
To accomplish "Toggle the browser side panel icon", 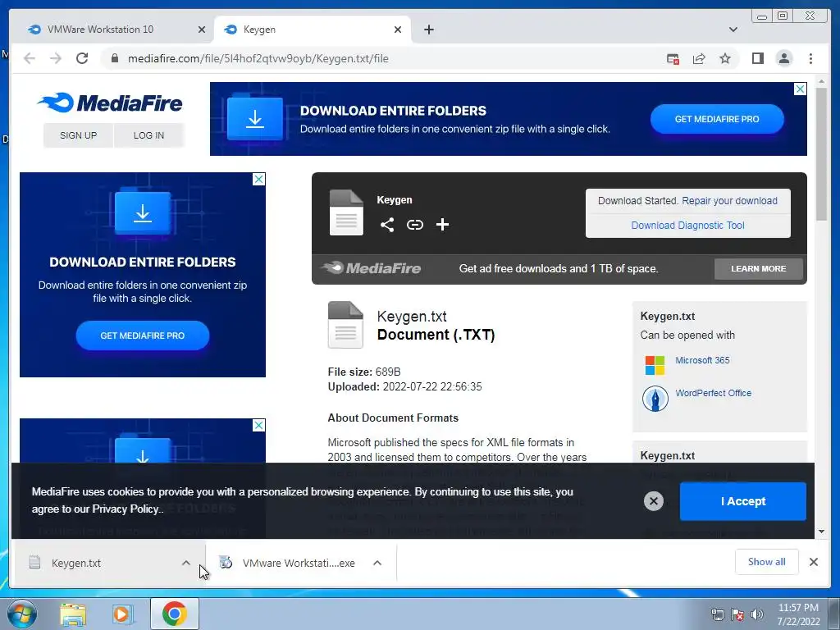I will [x=757, y=58].
